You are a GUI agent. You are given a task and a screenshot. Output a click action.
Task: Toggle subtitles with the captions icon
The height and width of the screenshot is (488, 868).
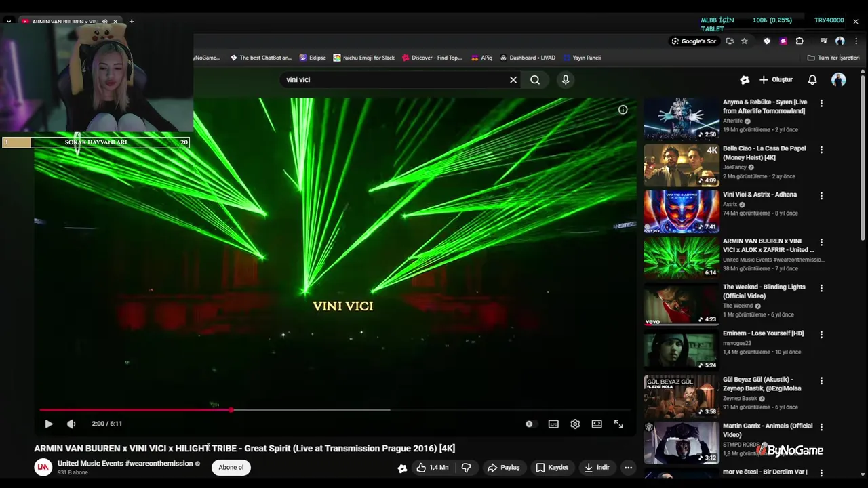coord(553,424)
